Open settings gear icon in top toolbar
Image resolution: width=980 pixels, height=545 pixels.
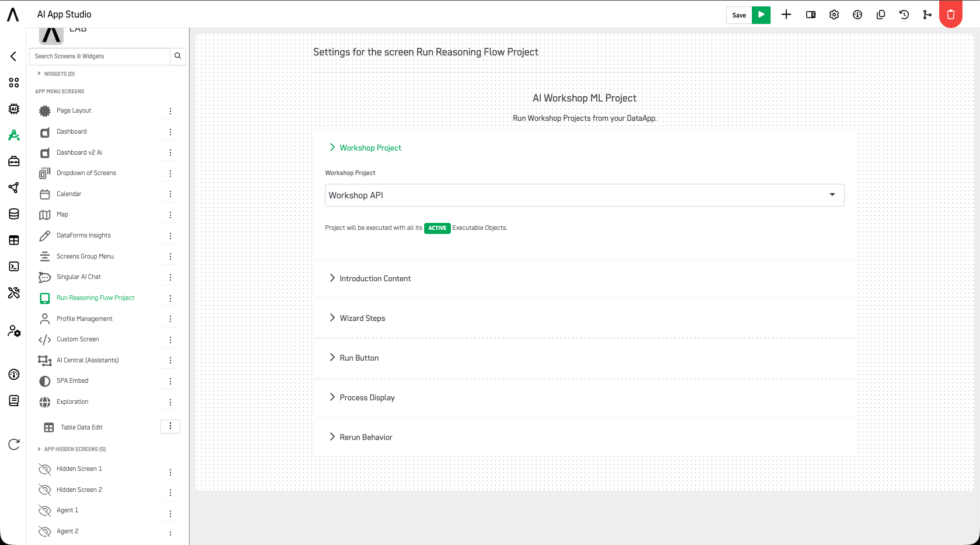[834, 15]
